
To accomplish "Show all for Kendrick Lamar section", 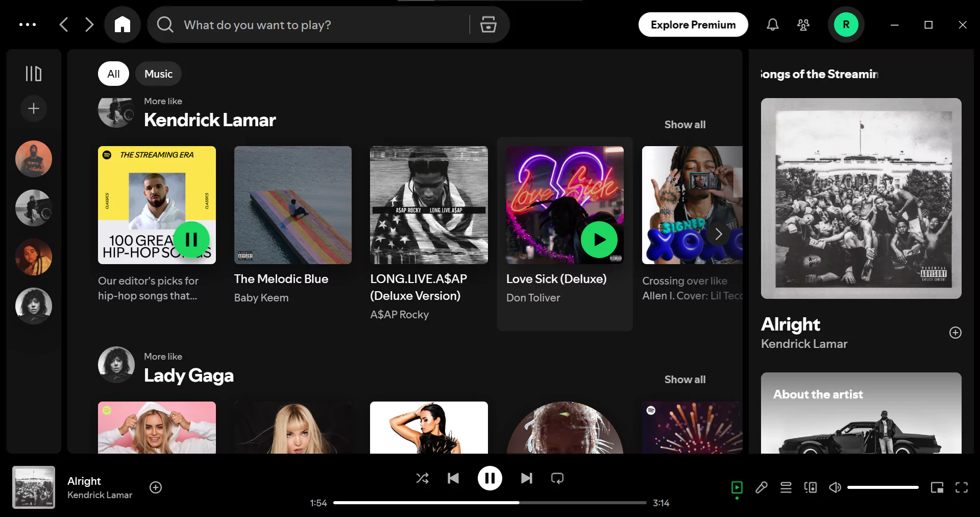I will click(x=685, y=124).
